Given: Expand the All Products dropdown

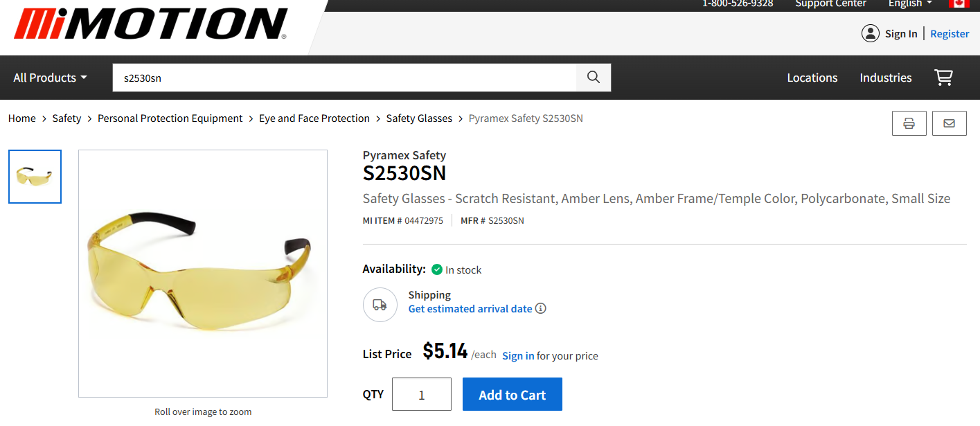Looking at the screenshot, I should (x=48, y=77).
